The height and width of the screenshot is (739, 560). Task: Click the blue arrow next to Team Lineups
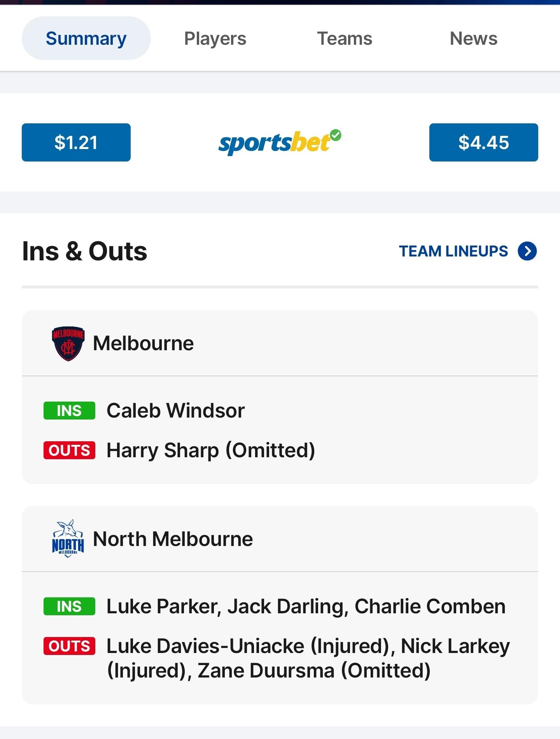point(527,251)
